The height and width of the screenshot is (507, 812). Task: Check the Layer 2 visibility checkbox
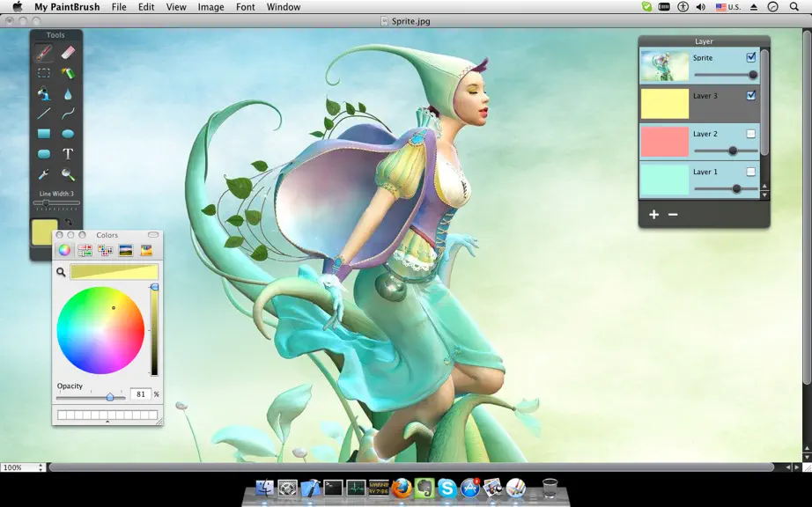click(751, 134)
